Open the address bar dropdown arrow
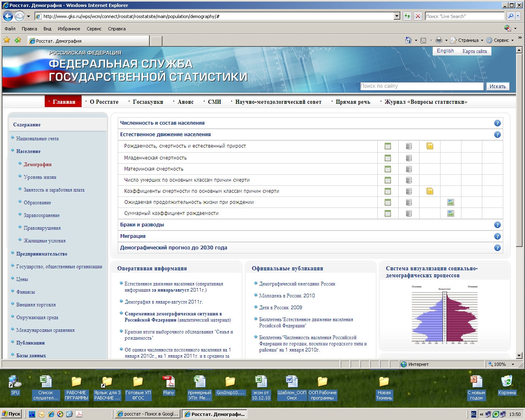Image resolution: width=525 pixels, height=420 pixels. click(397, 16)
